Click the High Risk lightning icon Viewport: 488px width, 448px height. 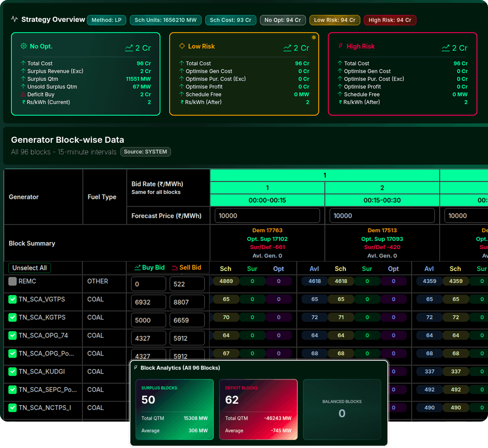[x=340, y=46]
